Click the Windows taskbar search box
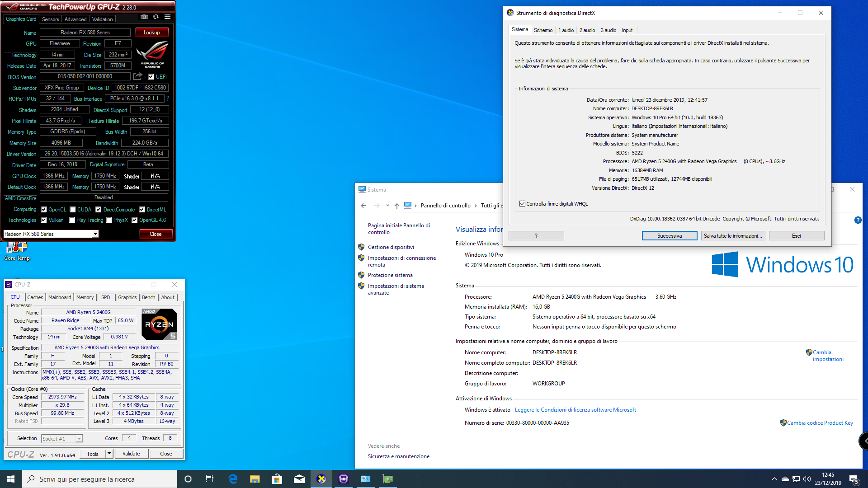Viewport: 868px width, 488px height. click(99, 479)
